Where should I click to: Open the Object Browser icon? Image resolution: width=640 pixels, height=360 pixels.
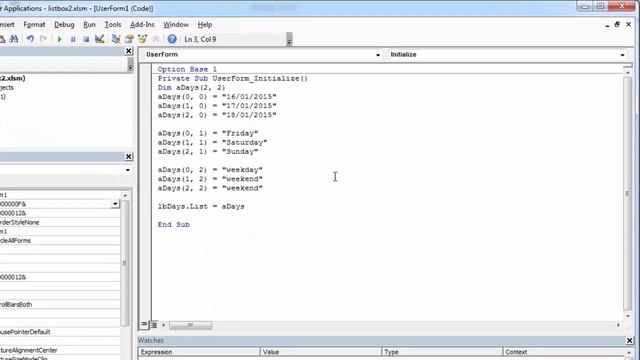coord(142,39)
